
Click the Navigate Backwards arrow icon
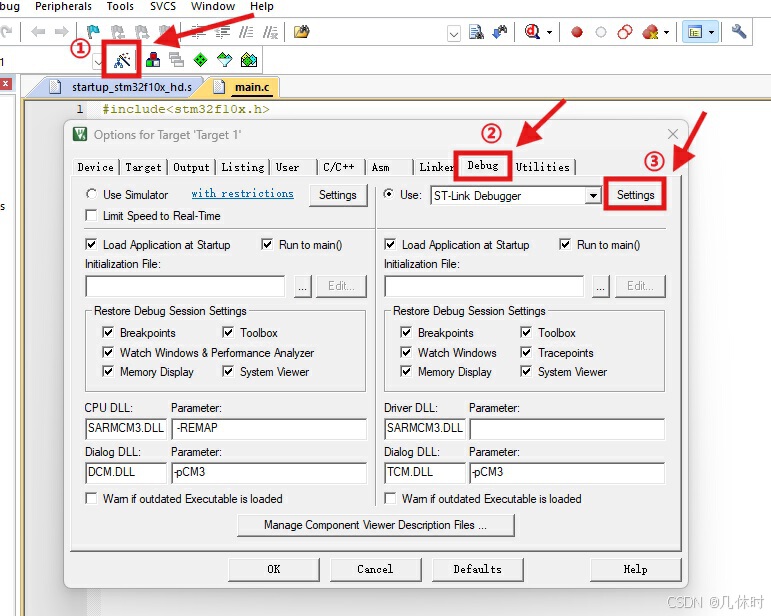click(x=38, y=32)
